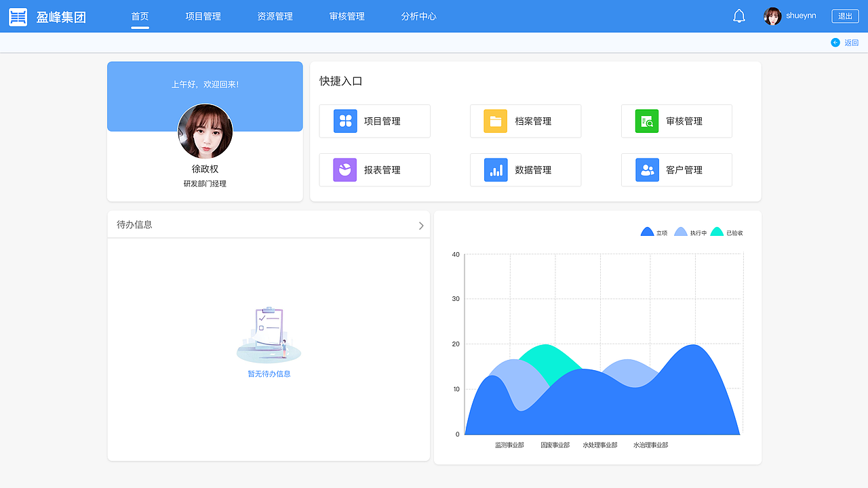Viewport: 868px width, 488px height.
Task: Toggle the 立项 series in the chart legend
Action: [654, 232]
